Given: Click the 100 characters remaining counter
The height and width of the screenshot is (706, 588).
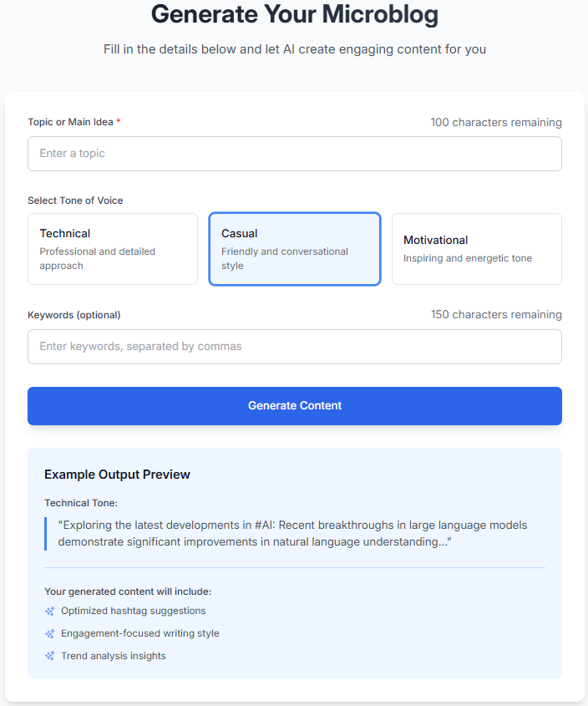Looking at the screenshot, I should point(496,122).
